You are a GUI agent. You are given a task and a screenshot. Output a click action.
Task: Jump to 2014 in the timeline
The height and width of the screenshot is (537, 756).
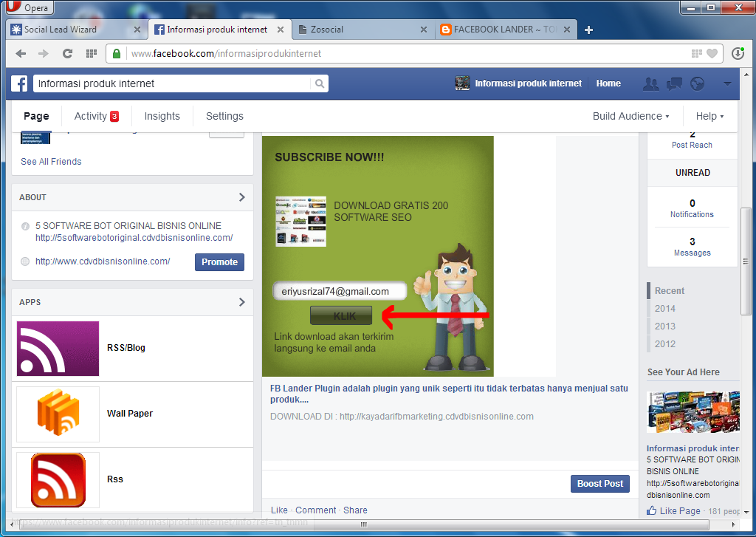[665, 309]
